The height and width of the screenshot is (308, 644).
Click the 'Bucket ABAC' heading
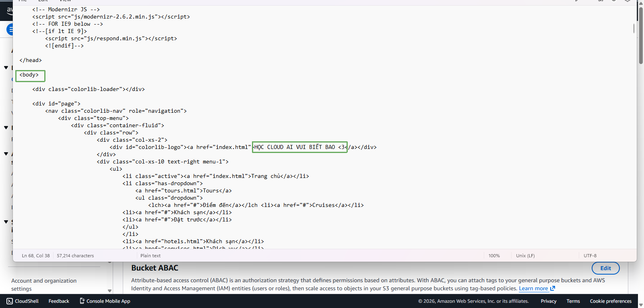click(155, 268)
